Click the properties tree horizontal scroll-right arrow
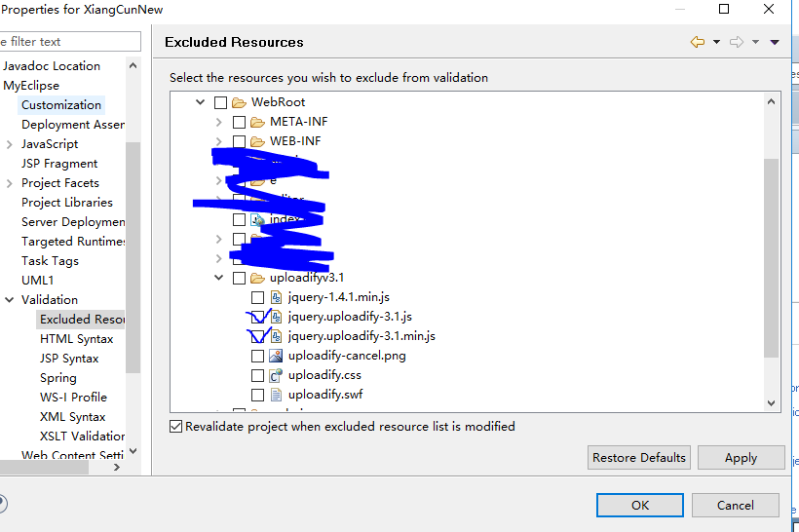Image resolution: width=799 pixels, height=532 pixels. pyautogui.click(x=117, y=468)
